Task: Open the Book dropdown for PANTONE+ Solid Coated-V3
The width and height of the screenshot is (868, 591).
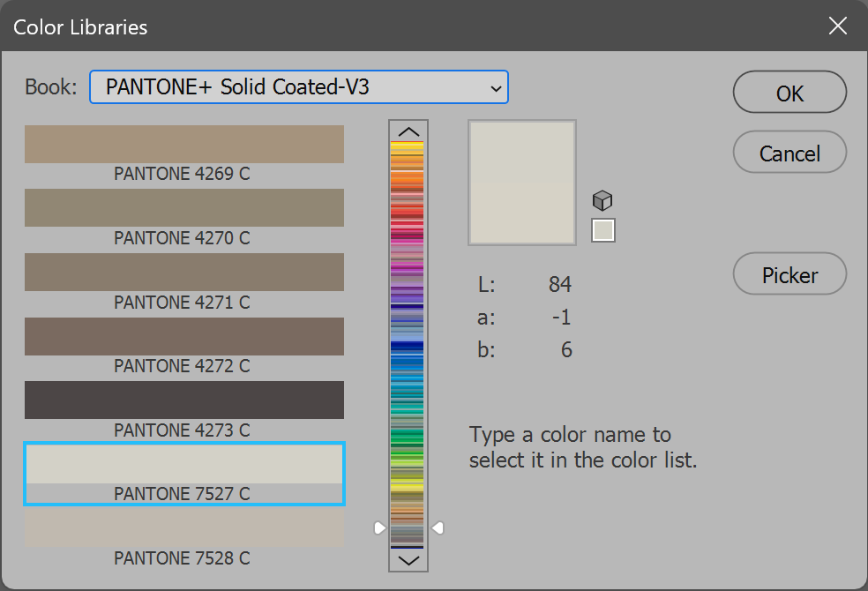Action: tap(298, 87)
